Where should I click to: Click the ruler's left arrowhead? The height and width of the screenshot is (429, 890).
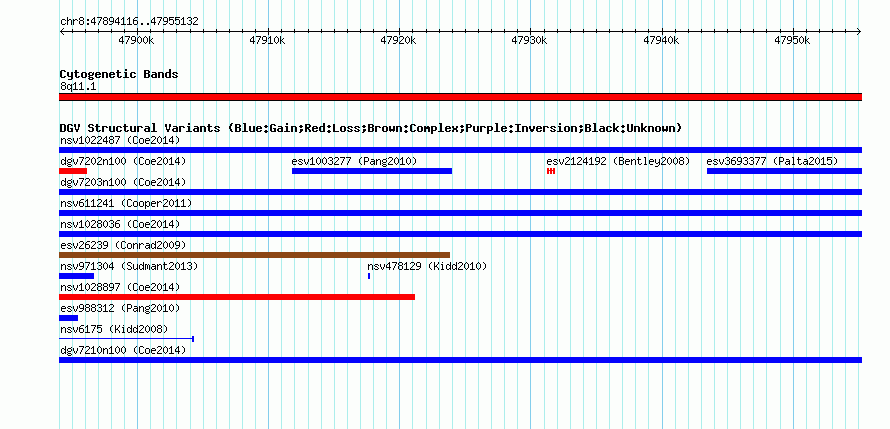click(x=61, y=32)
